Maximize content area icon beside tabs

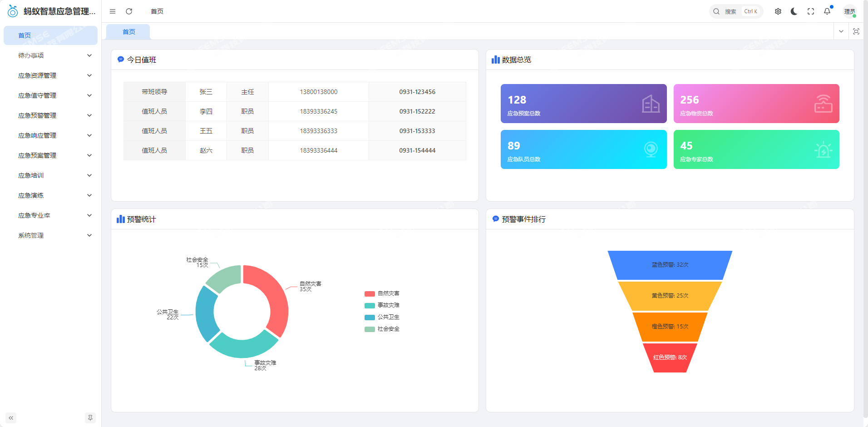pos(856,31)
